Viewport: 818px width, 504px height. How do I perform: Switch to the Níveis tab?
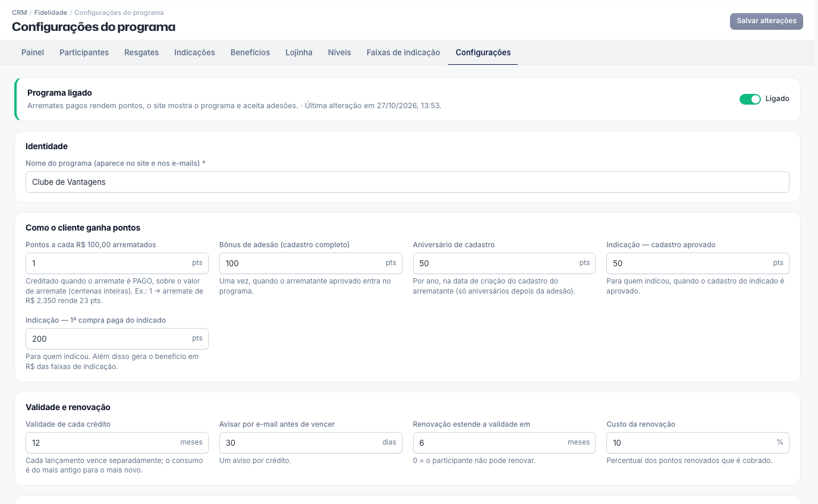(x=339, y=52)
